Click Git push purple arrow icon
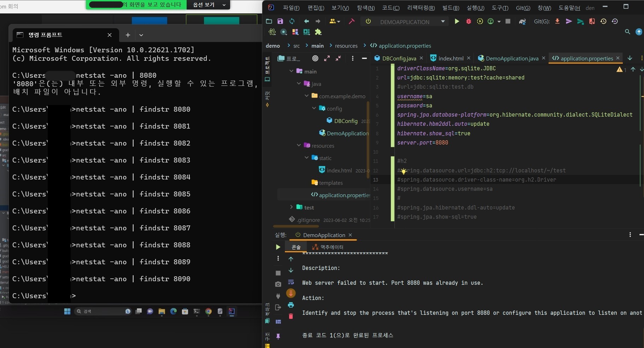The height and width of the screenshot is (348, 644). 569,22
